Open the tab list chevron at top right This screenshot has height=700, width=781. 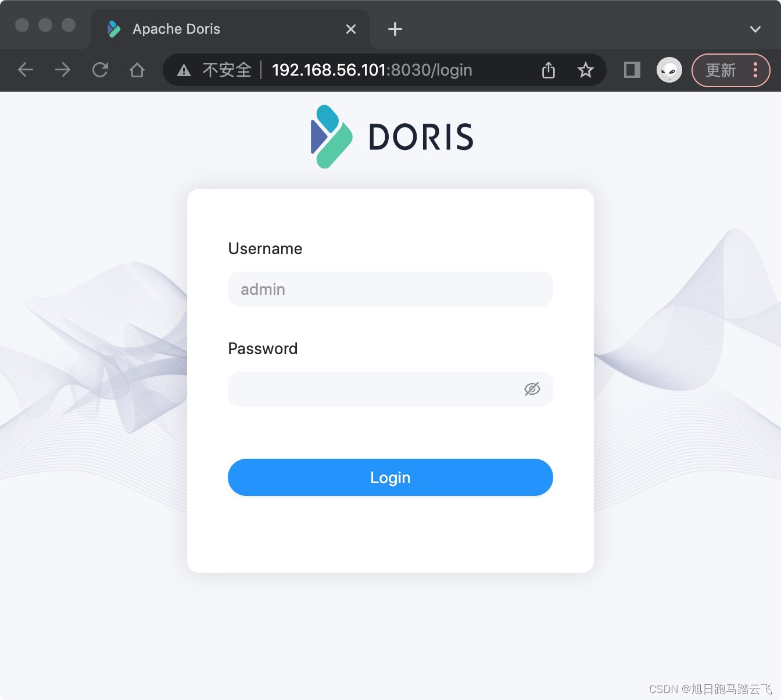(x=755, y=28)
